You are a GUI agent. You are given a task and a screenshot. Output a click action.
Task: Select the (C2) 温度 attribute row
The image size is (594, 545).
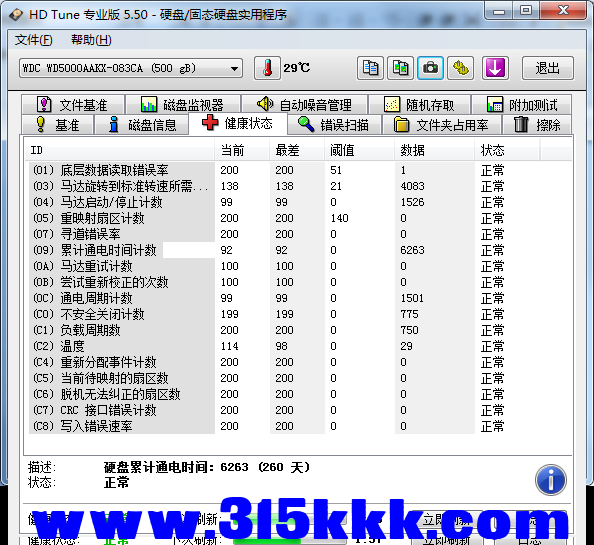click(x=299, y=346)
